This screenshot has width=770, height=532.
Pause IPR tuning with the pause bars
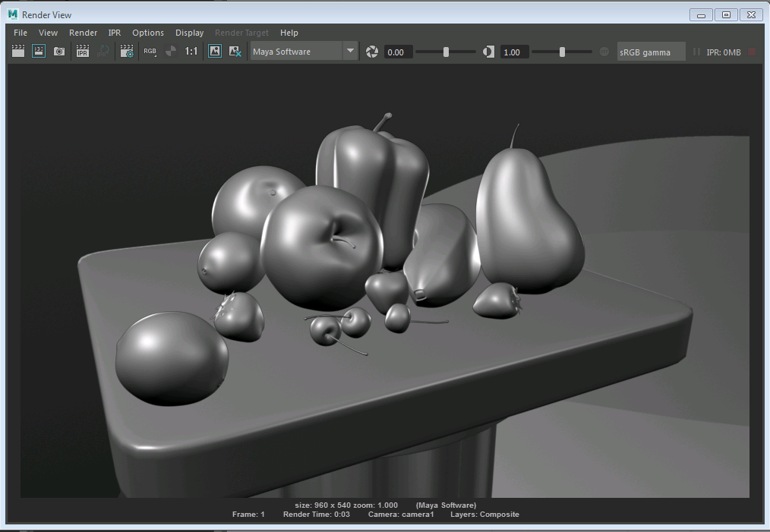[x=696, y=52]
